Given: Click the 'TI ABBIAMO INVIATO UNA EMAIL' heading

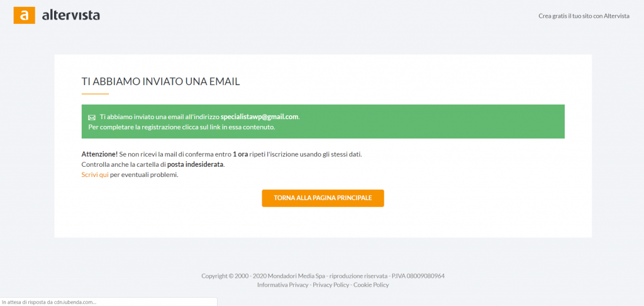Looking at the screenshot, I should coord(160,81).
